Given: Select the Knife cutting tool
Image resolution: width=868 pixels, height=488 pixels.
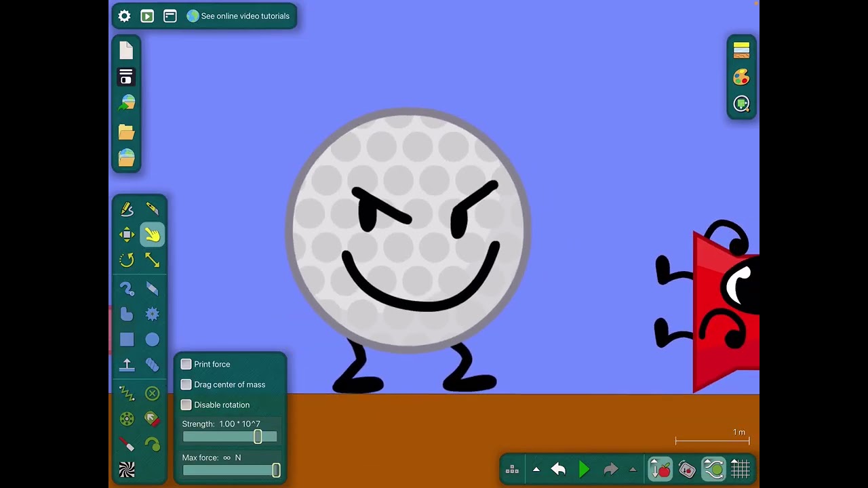Looking at the screenshot, I should 153,209.
